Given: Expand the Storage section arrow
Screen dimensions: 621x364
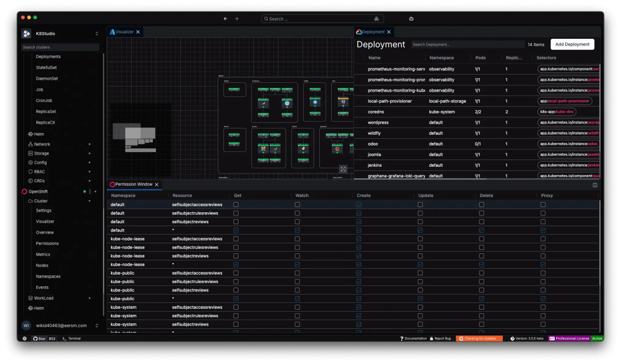Looking at the screenshot, I should (90, 153).
